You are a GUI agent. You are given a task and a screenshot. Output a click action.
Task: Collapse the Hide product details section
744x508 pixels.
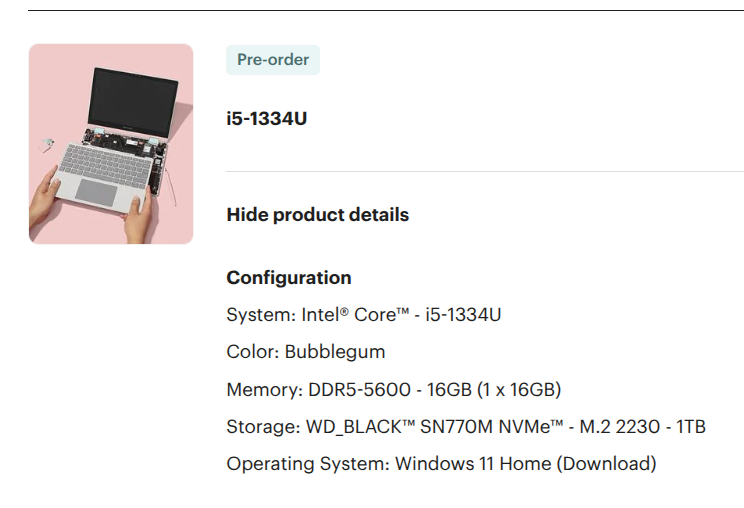coord(317,215)
